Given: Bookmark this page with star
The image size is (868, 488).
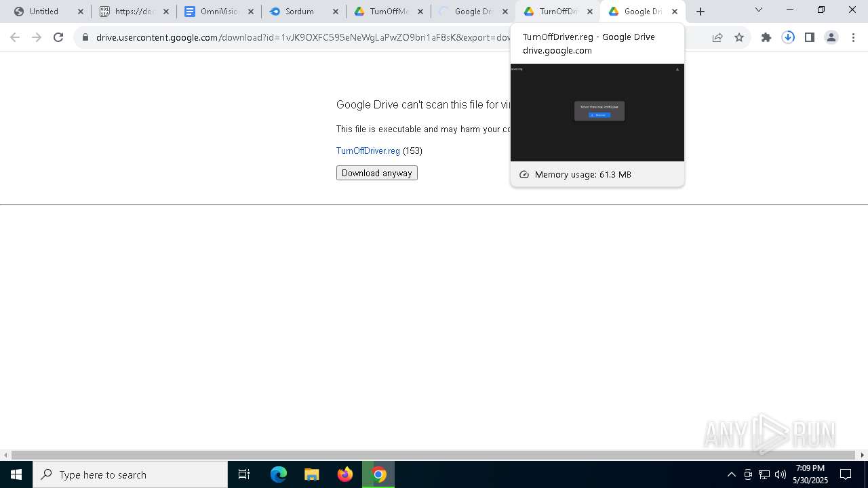Looking at the screenshot, I should coord(739,37).
